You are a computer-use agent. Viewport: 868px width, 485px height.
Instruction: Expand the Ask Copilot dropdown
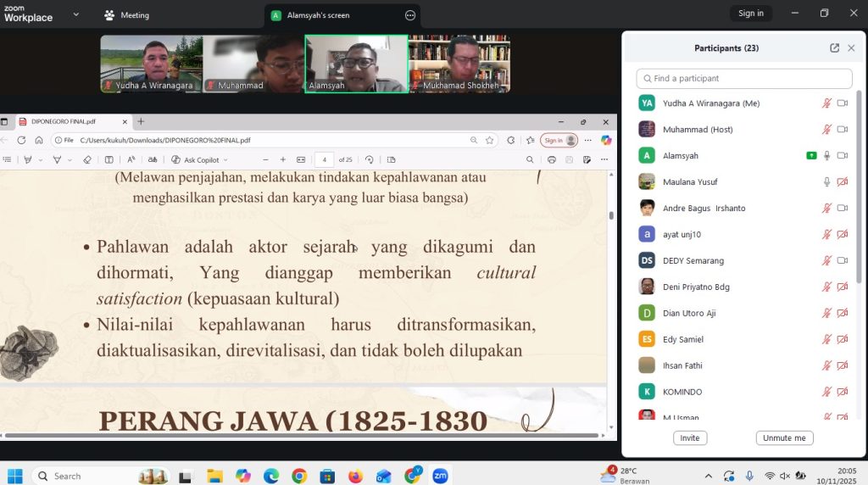[225, 159]
